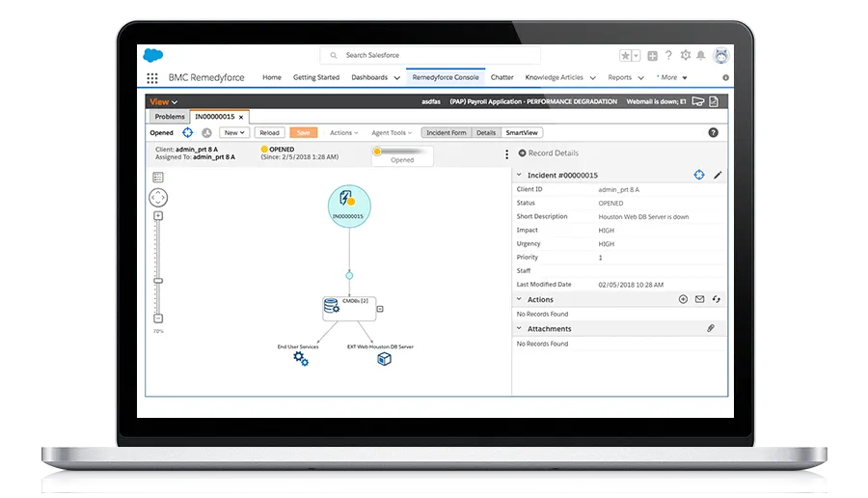Image resolution: width=868 pixels, height=498 pixels.
Task: Add an attachment with paperclip icon
Action: tap(711, 328)
